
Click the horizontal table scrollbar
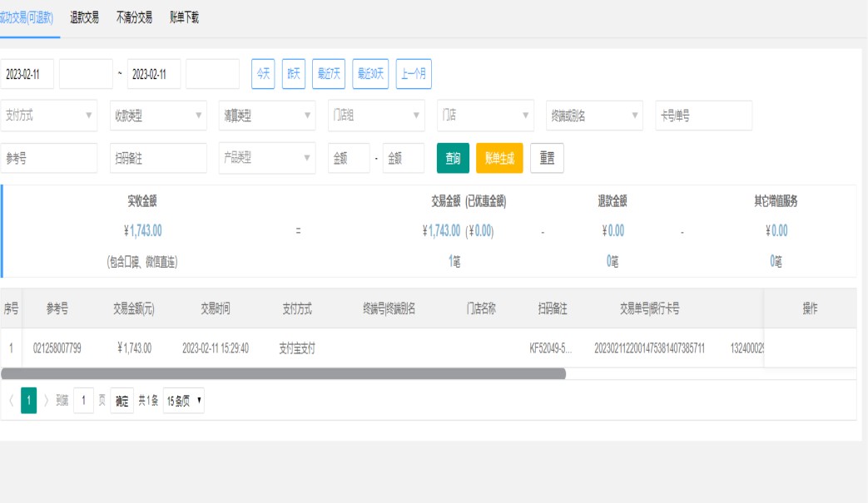pos(283,374)
